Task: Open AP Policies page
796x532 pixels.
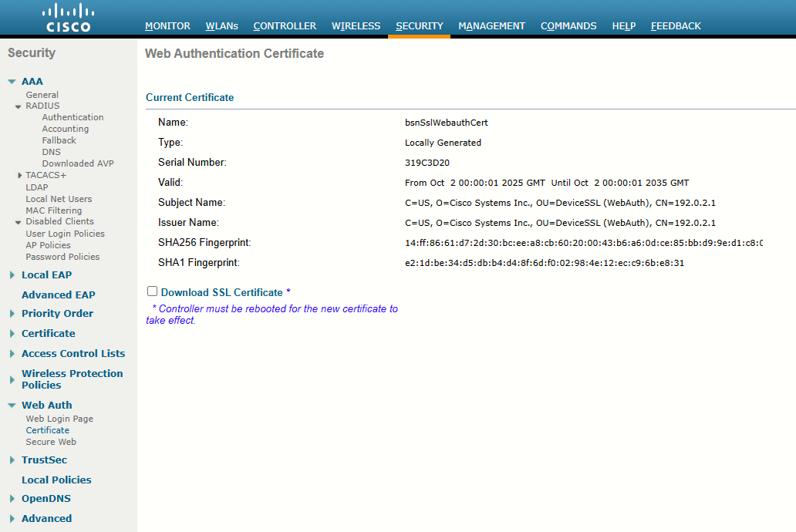Action: tap(49, 245)
